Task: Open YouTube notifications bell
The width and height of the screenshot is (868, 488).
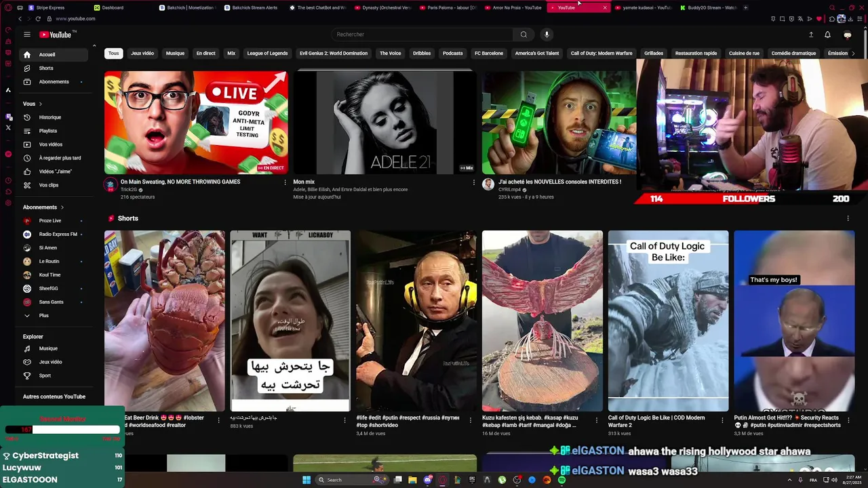Action: coord(827,35)
